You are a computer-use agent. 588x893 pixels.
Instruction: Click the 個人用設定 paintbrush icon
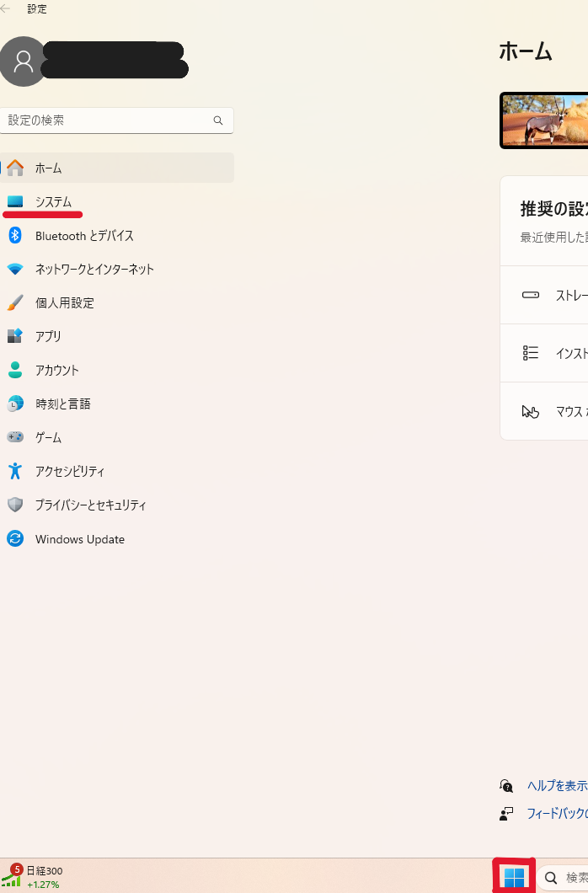[x=15, y=303]
